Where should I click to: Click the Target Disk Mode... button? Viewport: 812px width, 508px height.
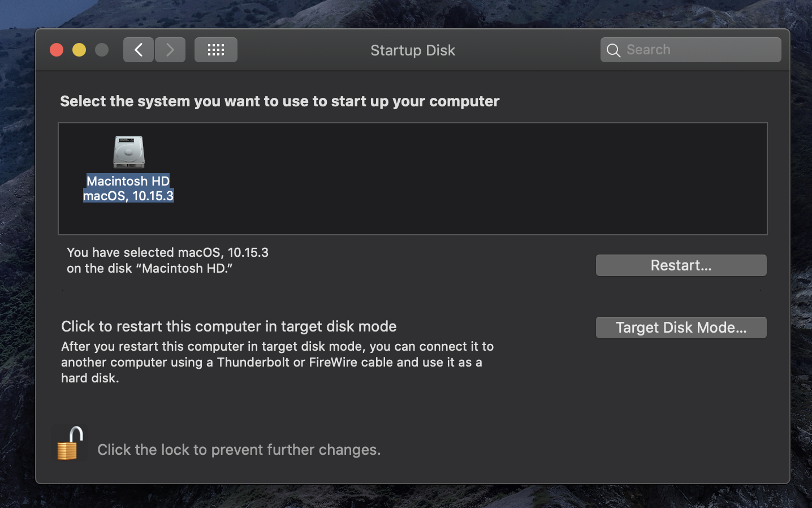(x=681, y=328)
